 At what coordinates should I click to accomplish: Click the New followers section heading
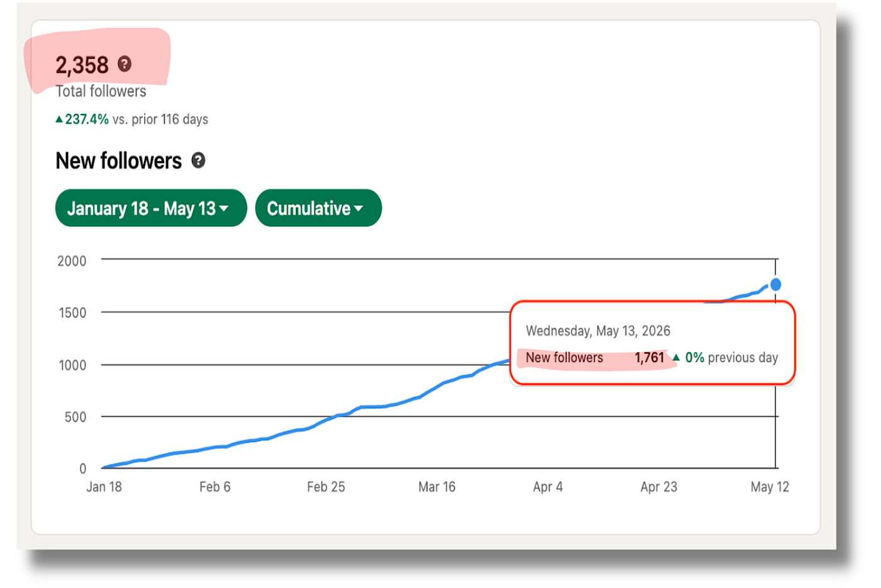(118, 161)
